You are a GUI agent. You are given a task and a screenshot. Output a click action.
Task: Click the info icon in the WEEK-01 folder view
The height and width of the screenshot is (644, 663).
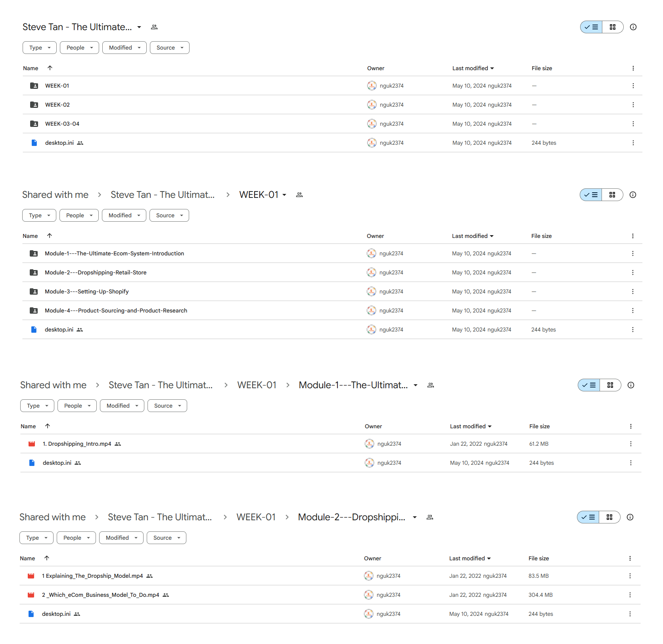[x=633, y=195]
